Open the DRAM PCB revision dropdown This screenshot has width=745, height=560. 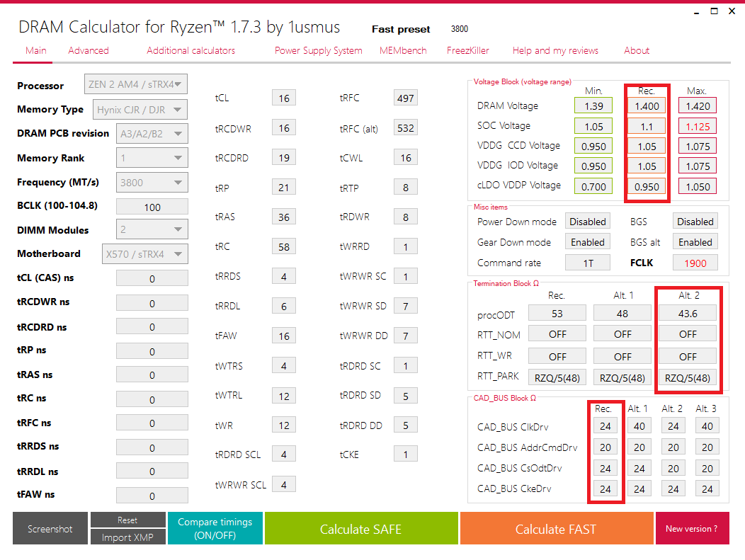click(x=152, y=134)
